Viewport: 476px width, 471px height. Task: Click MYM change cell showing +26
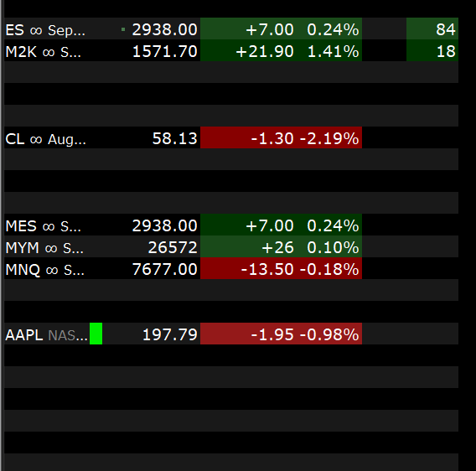pos(277,247)
